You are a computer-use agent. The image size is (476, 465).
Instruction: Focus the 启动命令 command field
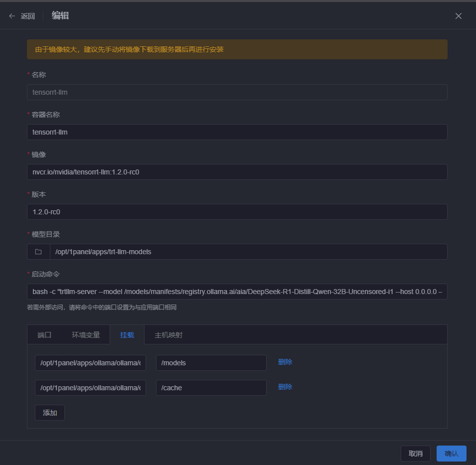point(237,292)
